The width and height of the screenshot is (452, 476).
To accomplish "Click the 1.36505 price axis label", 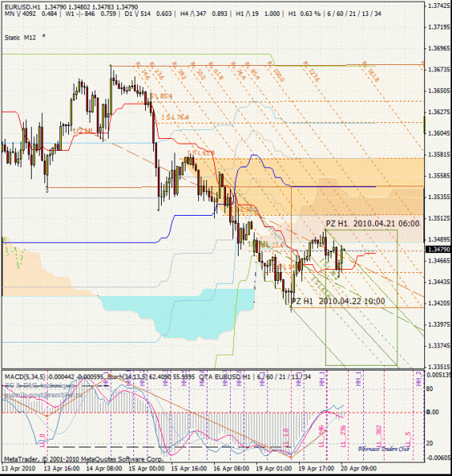I will tap(439, 90).
